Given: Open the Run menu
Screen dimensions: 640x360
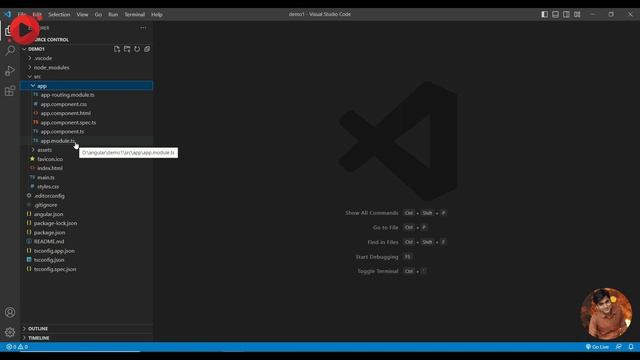Looking at the screenshot, I should tap(113, 14).
